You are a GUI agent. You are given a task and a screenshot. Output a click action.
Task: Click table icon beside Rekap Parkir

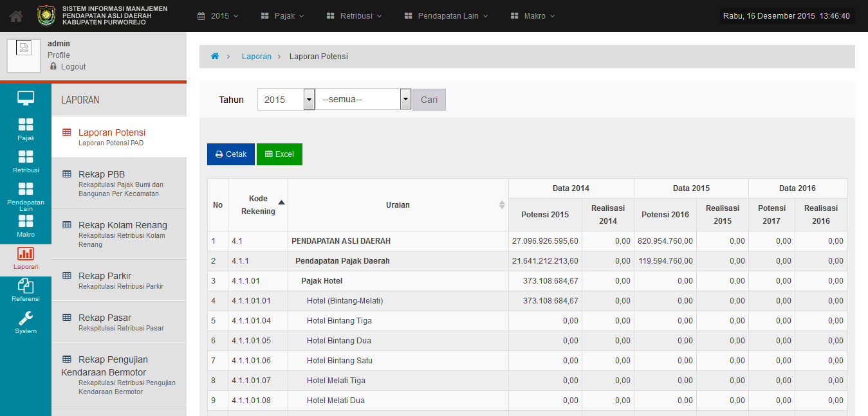point(67,276)
